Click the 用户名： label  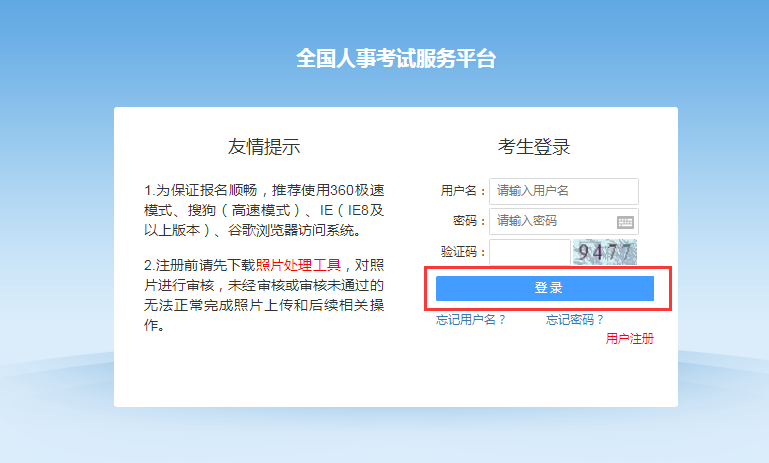click(x=462, y=191)
